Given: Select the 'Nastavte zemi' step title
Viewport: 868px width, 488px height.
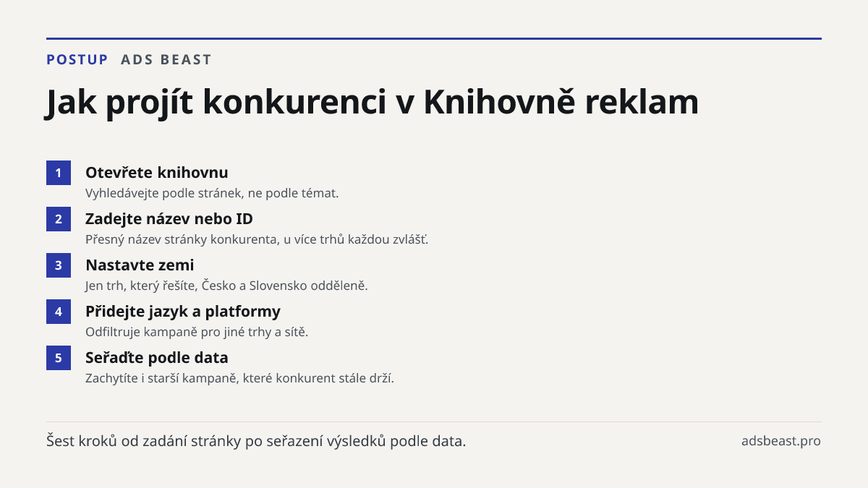Looking at the screenshot, I should tap(140, 265).
